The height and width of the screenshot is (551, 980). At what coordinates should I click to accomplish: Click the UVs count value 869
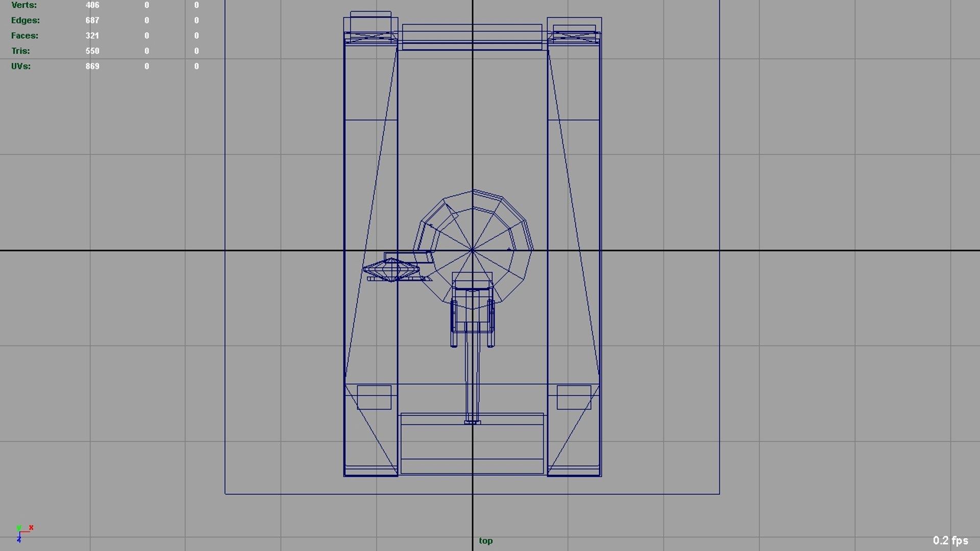click(92, 66)
